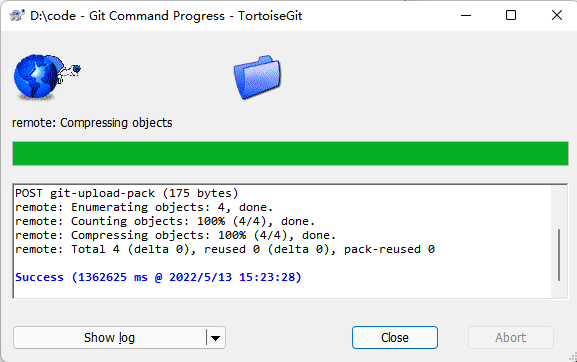Click the resize grip in bottom corner
577x362 pixels.
(573, 357)
